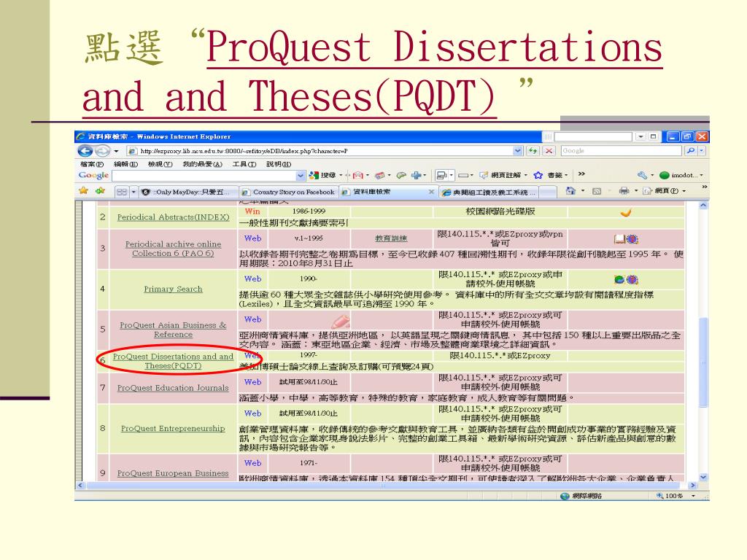Viewport: 747px width, 560px height.
Task: Click the Add to Favorites star-plus icon
Action: coord(100,191)
